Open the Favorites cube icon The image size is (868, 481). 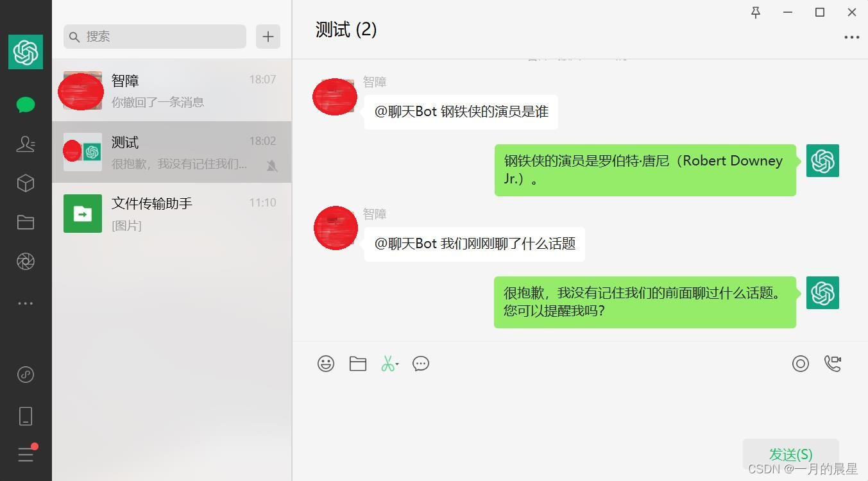pos(26,183)
